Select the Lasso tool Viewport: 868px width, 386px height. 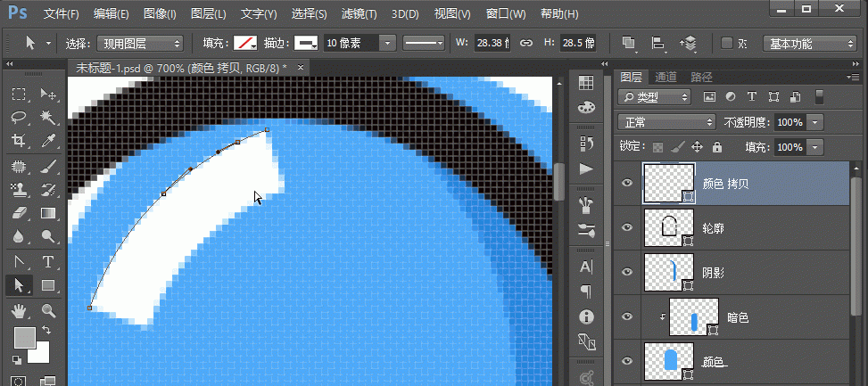(x=19, y=118)
